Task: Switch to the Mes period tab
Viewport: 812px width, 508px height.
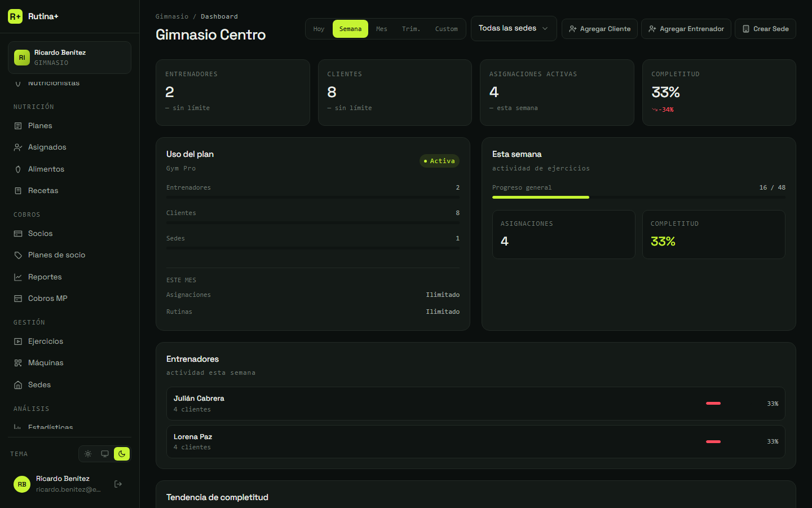Action: pos(382,29)
